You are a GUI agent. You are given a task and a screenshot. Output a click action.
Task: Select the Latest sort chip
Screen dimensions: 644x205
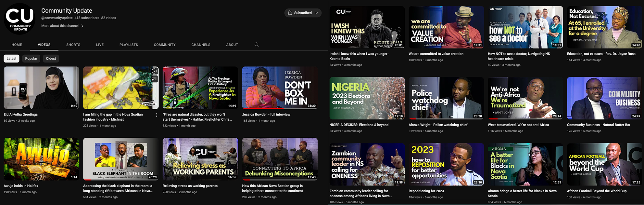pos(11,59)
